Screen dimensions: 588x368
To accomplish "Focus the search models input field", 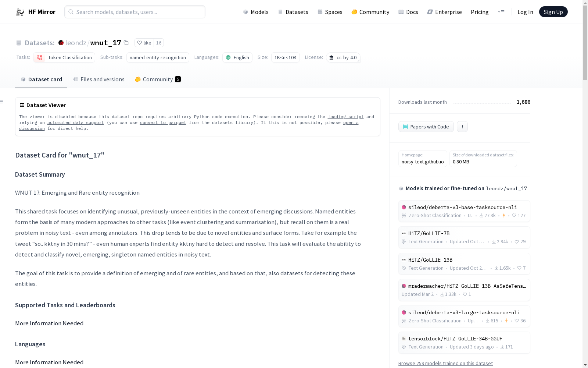I will coord(135,12).
